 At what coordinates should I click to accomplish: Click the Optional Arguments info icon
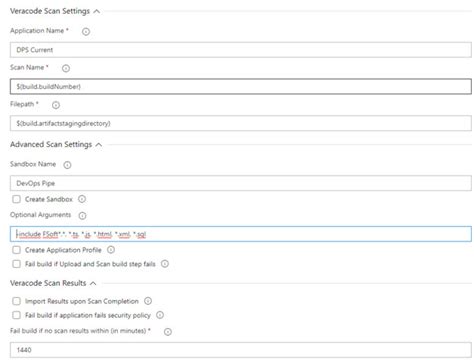pyautogui.click(x=82, y=216)
